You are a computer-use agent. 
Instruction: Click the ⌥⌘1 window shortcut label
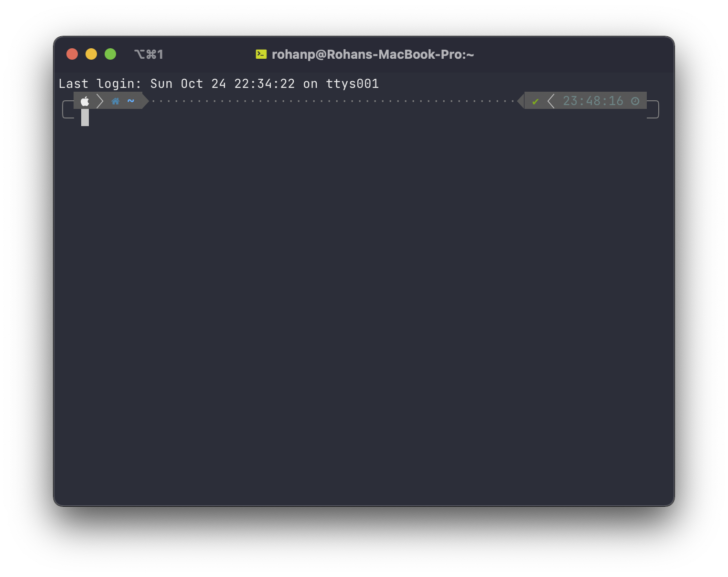[x=149, y=54]
